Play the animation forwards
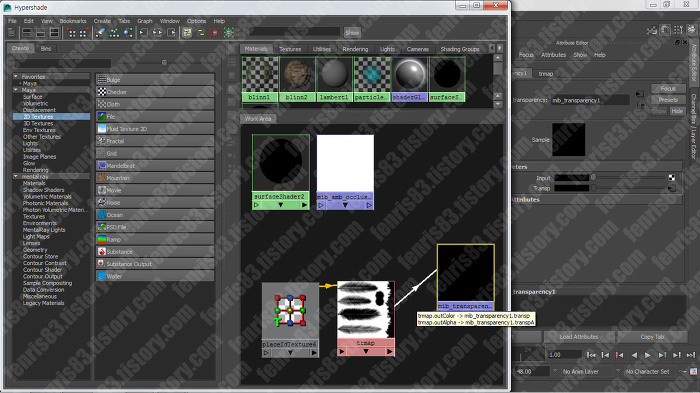The image size is (700, 393). (x=647, y=355)
